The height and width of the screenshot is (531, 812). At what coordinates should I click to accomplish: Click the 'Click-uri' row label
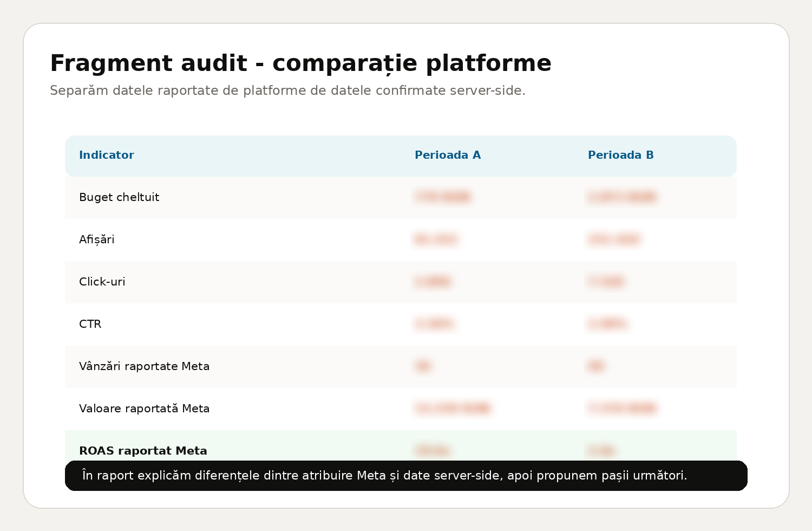(x=102, y=282)
